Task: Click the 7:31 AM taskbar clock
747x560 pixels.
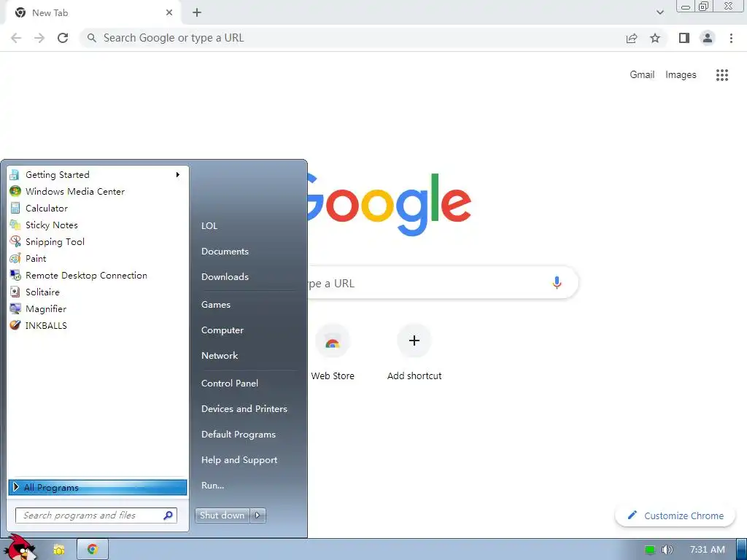Action: (x=708, y=550)
